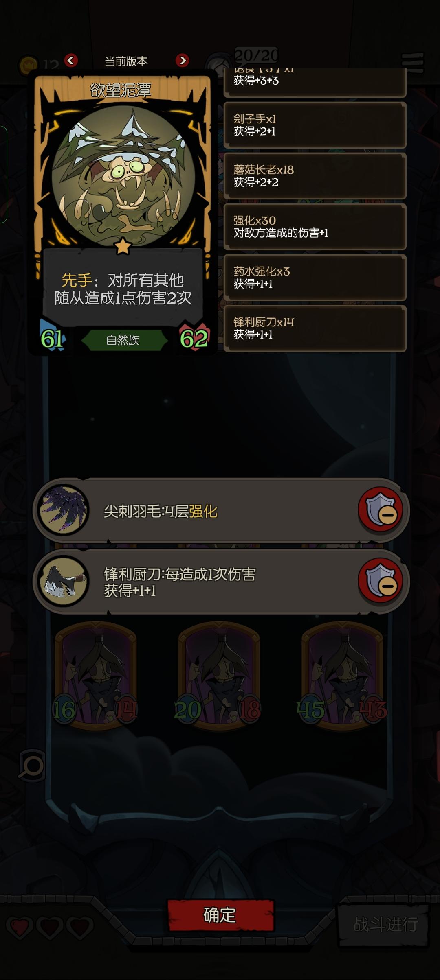The height and width of the screenshot is (980, 440).
Task: Select the 45/43 scarecrow minion card
Action: (x=342, y=675)
